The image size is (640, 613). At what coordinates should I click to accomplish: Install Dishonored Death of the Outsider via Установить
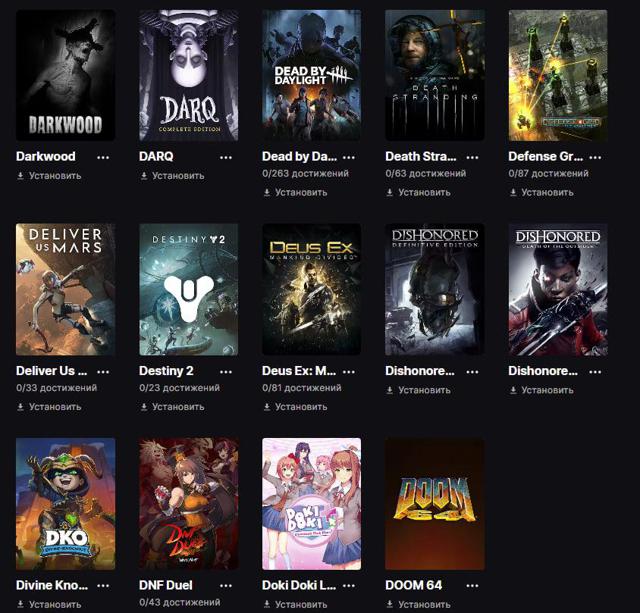click(542, 390)
